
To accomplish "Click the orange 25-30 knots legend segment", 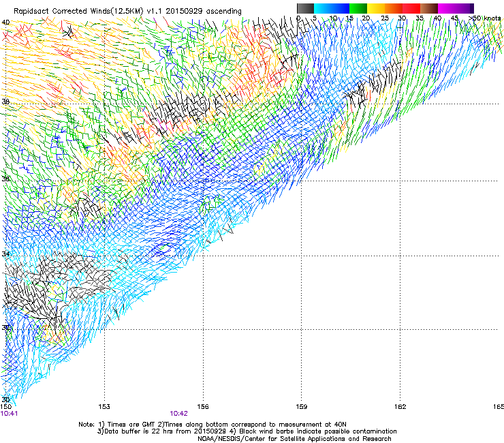I will pyautogui.click(x=394, y=8).
